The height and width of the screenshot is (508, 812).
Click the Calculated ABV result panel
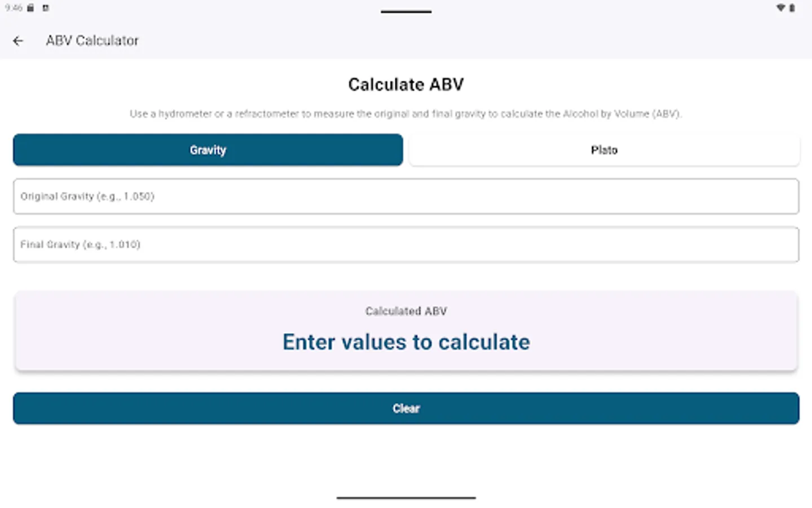[406, 331]
